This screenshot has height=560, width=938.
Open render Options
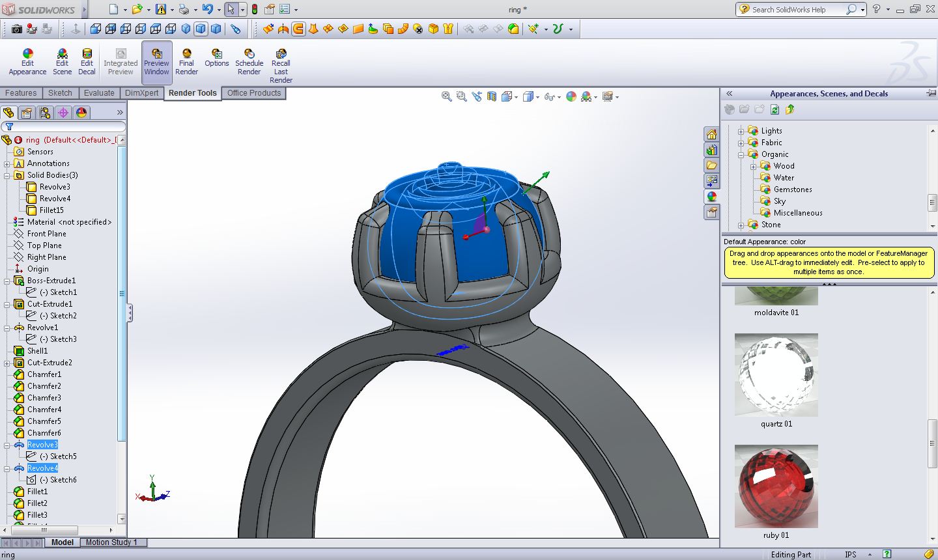(217, 58)
